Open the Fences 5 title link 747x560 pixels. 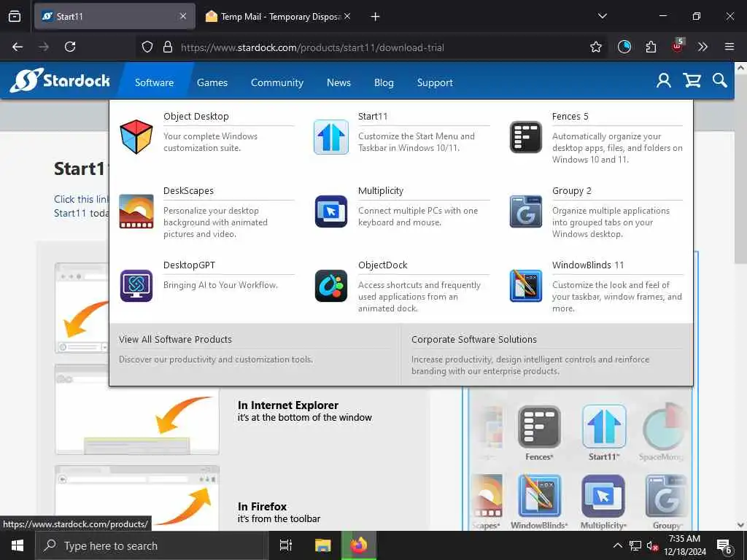570,116
